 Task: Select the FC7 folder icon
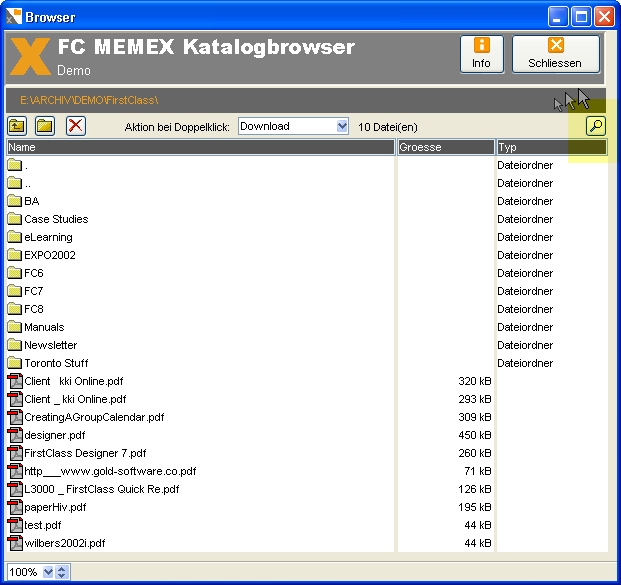[x=15, y=291]
